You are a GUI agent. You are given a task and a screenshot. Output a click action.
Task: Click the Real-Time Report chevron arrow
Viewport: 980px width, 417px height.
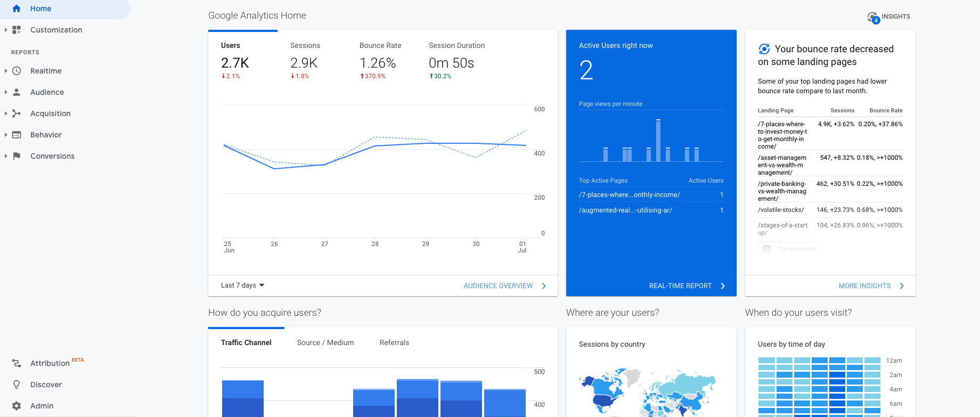(723, 286)
